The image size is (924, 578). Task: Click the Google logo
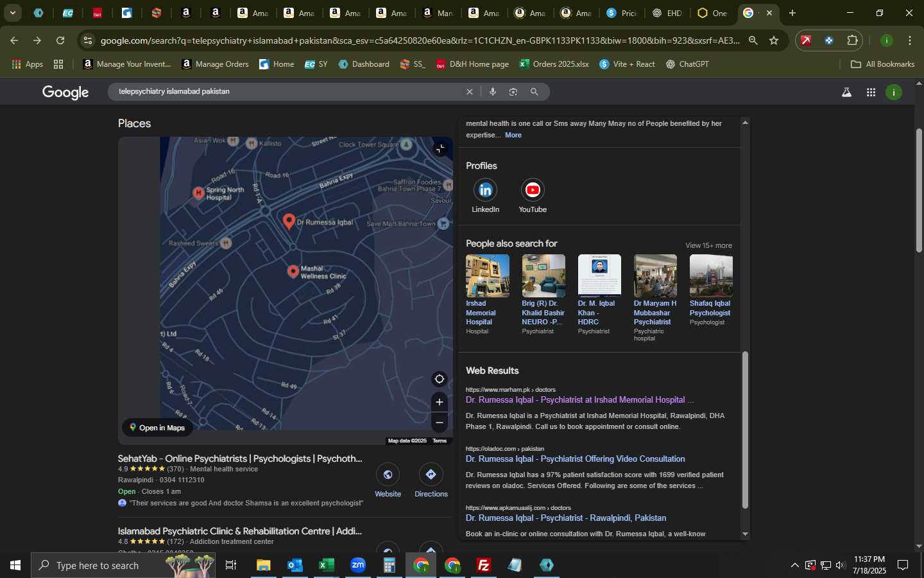pyautogui.click(x=65, y=92)
